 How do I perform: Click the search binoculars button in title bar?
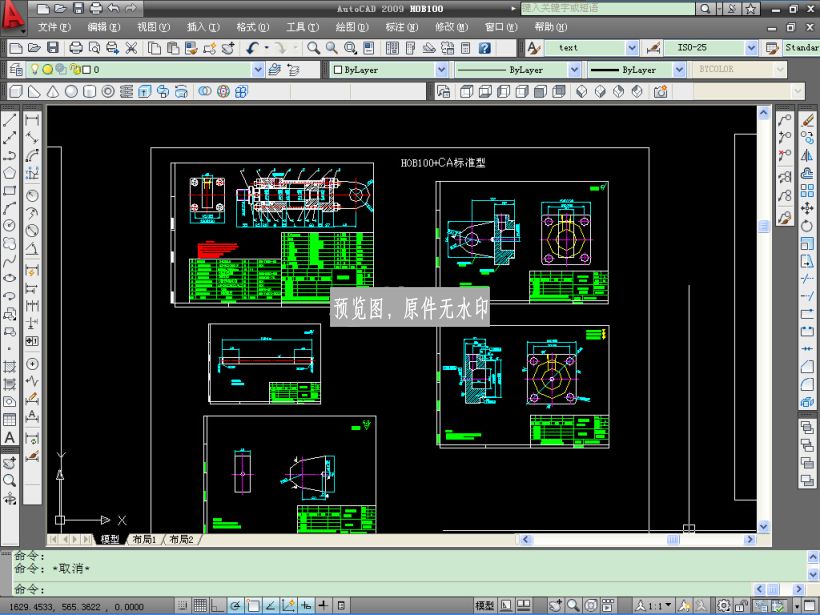705,8
